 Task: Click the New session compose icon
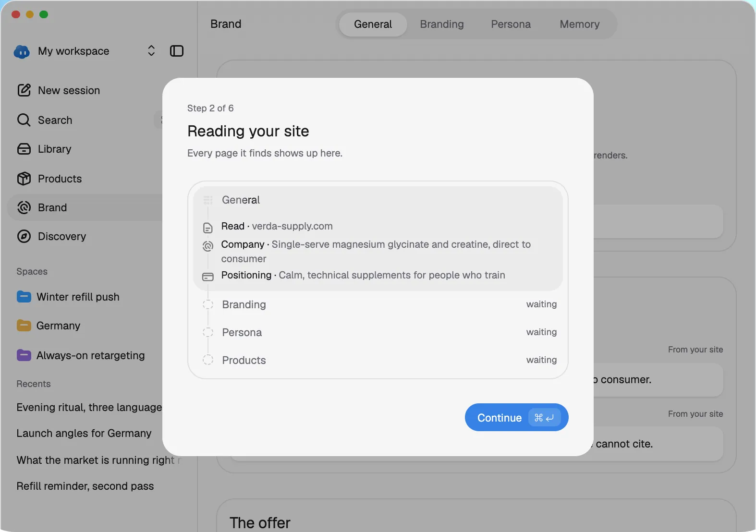[x=24, y=90]
